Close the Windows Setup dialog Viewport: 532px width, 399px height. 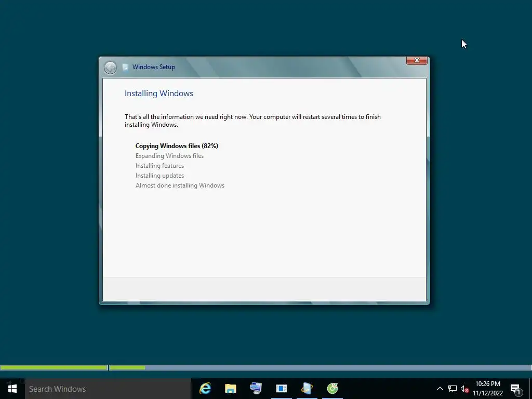[417, 60]
